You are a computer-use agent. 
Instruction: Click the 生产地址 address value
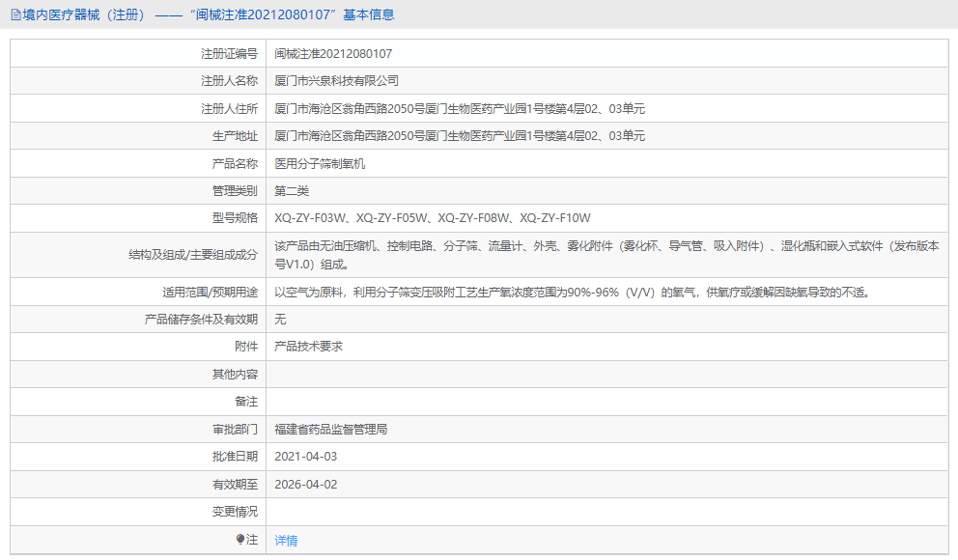pos(460,135)
